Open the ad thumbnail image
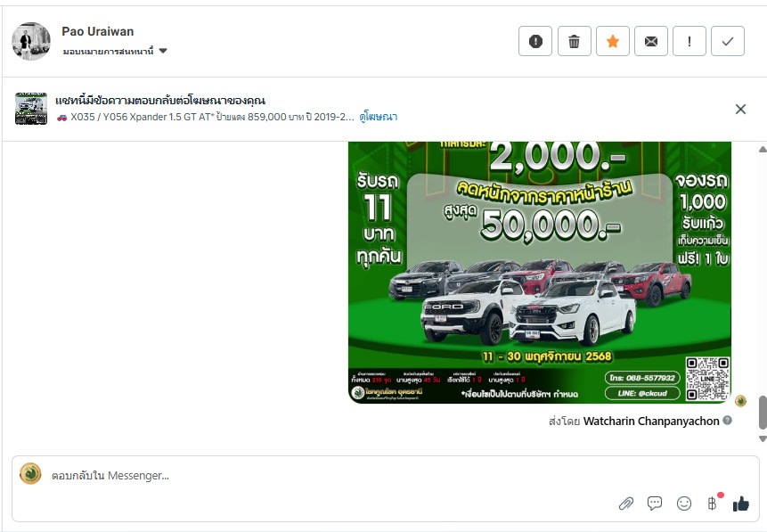Image resolution: width=767 pixels, height=532 pixels. (x=31, y=109)
